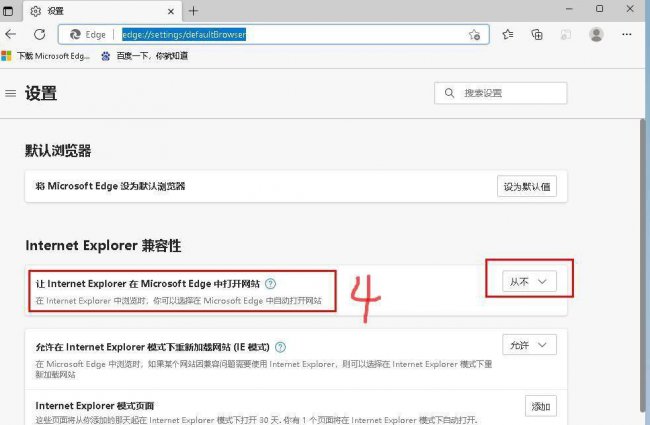
Task: Select the 设置 settings tab
Action: point(102,11)
